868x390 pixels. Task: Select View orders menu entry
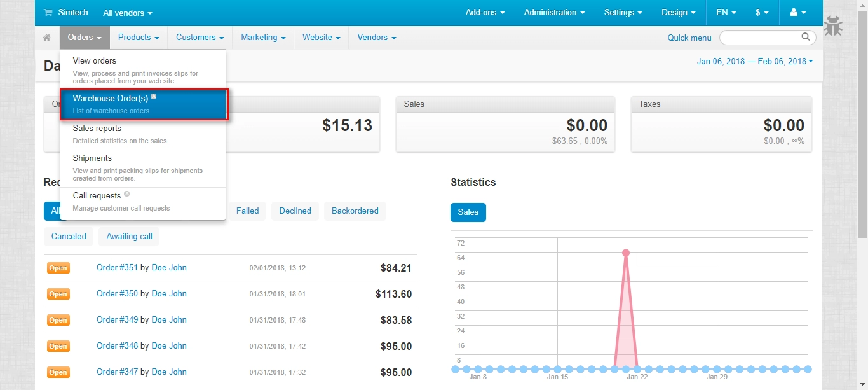click(143, 69)
